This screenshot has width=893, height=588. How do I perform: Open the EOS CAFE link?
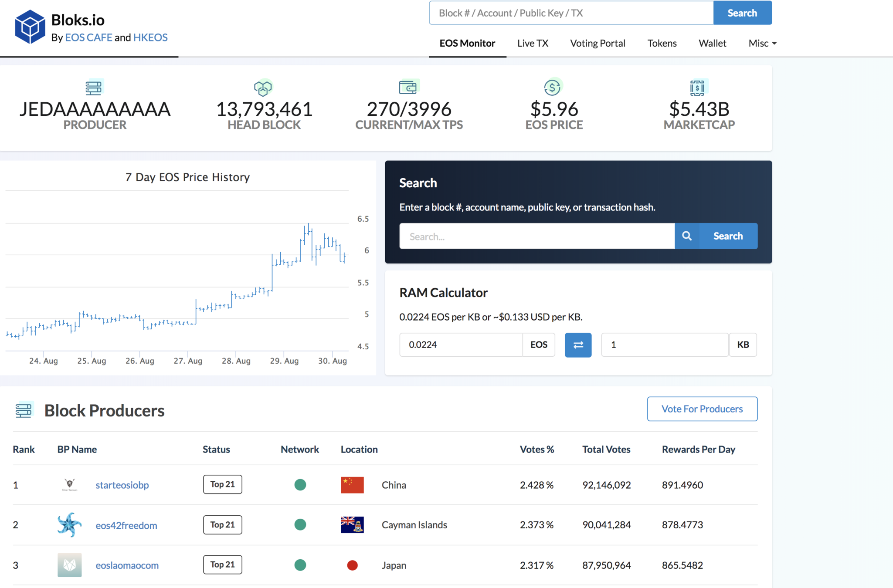pos(88,37)
